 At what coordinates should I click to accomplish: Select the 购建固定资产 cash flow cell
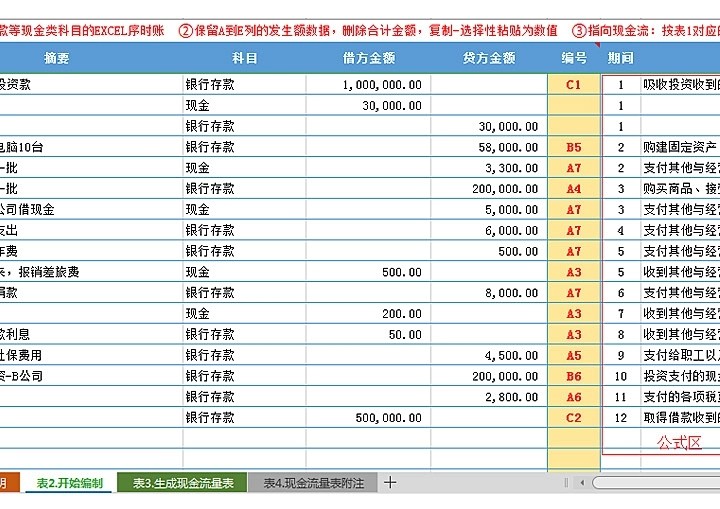681,147
